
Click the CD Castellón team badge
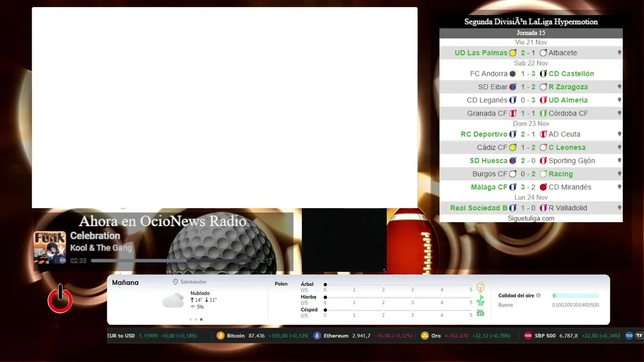pos(543,73)
